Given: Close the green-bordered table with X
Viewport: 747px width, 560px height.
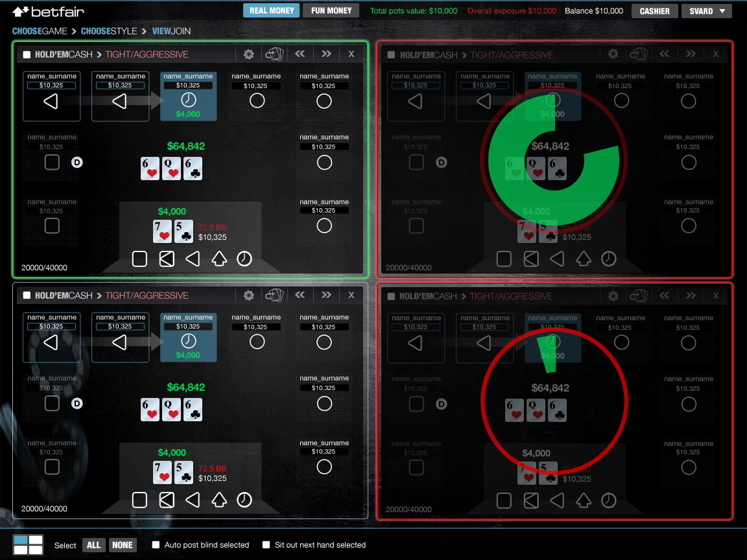Looking at the screenshot, I should [351, 54].
